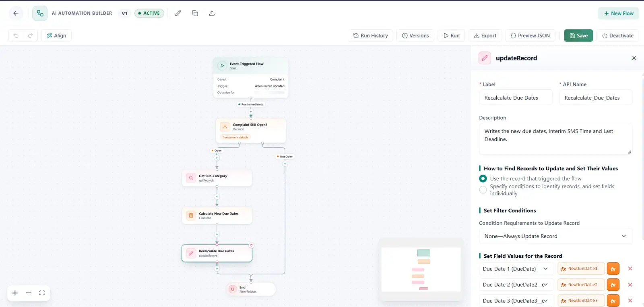The width and height of the screenshot is (644, 307).
Task: Click the NewDueDate3 formula value
Action: pyautogui.click(x=581, y=301)
